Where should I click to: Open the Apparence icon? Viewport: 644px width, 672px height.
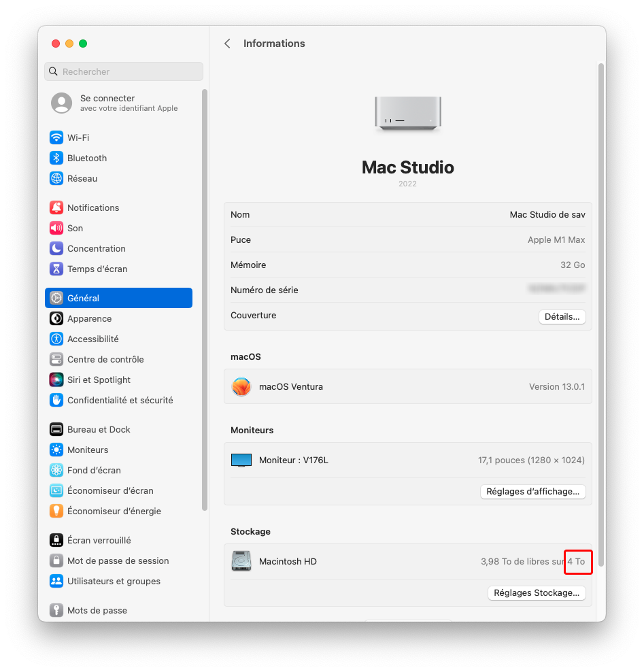click(x=56, y=318)
